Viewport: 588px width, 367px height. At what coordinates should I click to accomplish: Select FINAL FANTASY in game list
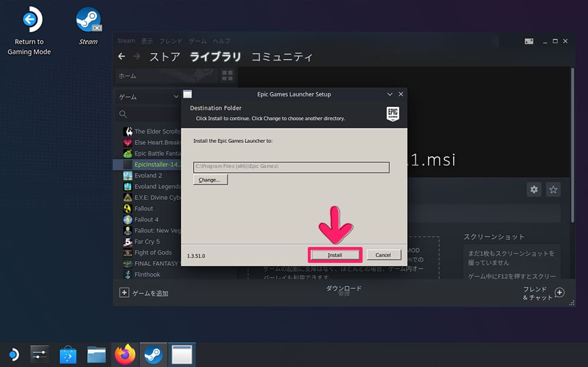tap(156, 263)
